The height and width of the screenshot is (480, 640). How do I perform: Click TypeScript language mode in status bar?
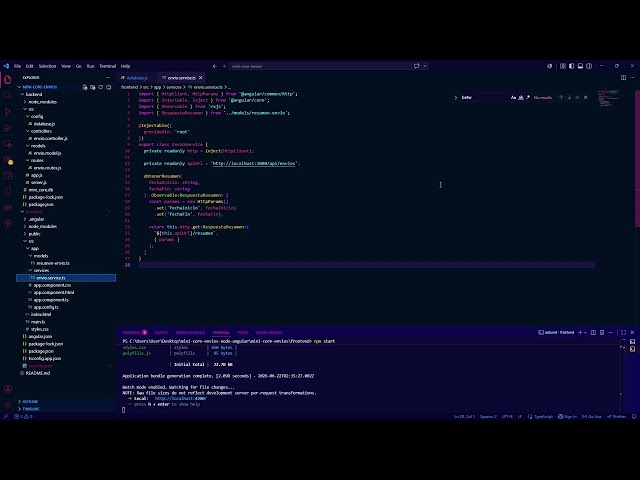(x=543, y=416)
